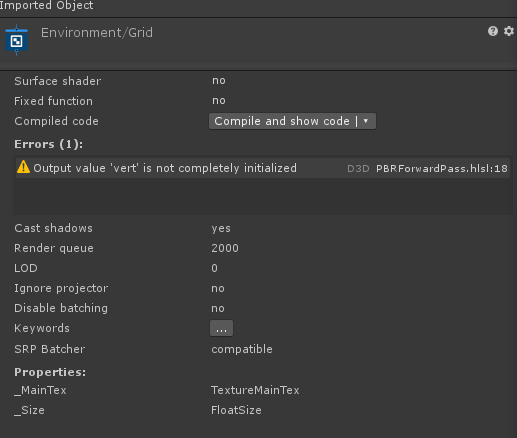Click the Disable batching value no
517x438 pixels.
tap(218, 309)
